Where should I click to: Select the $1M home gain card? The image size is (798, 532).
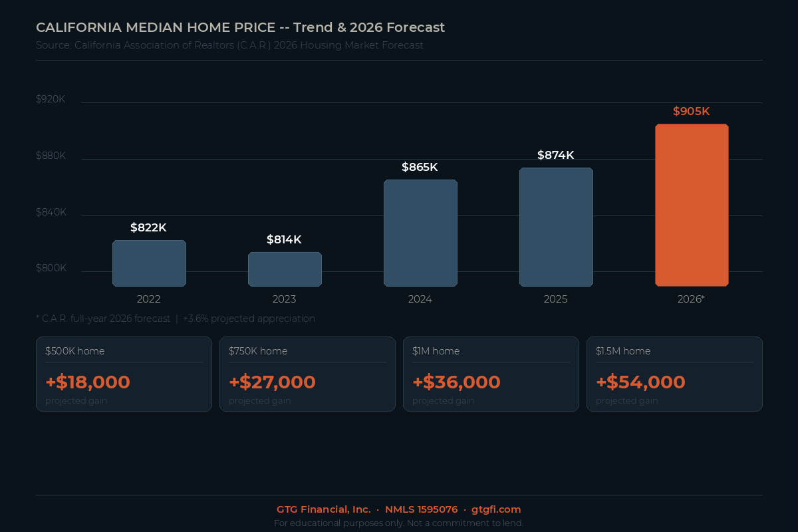tap(491, 374)
